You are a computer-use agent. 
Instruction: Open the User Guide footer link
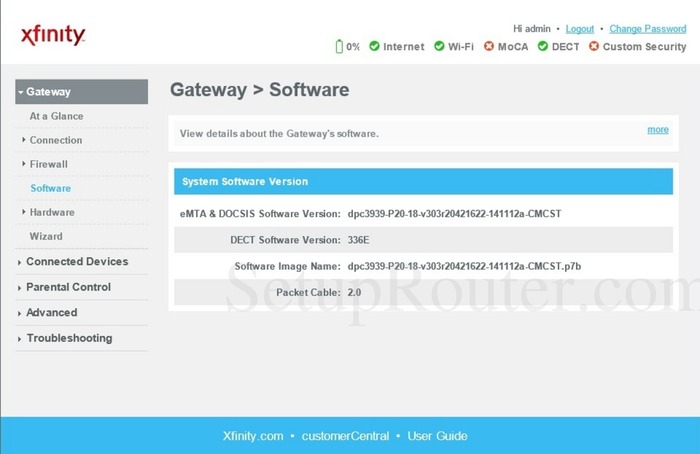click(437, 436)
